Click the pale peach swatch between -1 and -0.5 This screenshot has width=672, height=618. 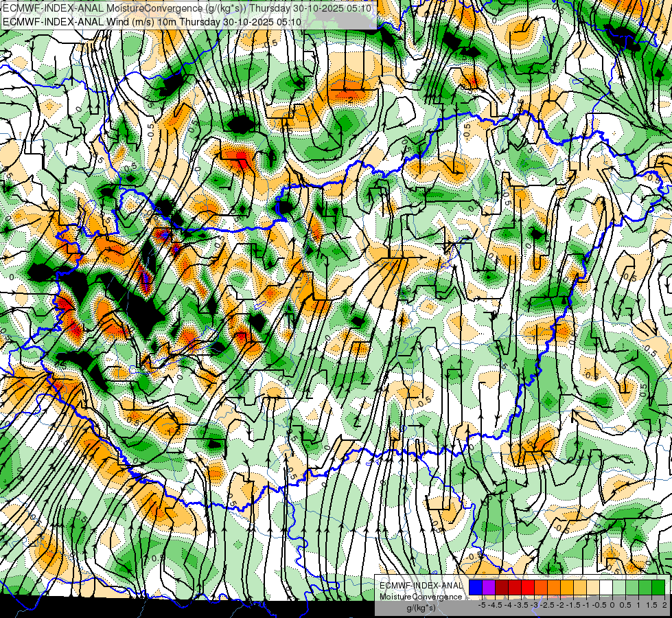click(593, 588)
